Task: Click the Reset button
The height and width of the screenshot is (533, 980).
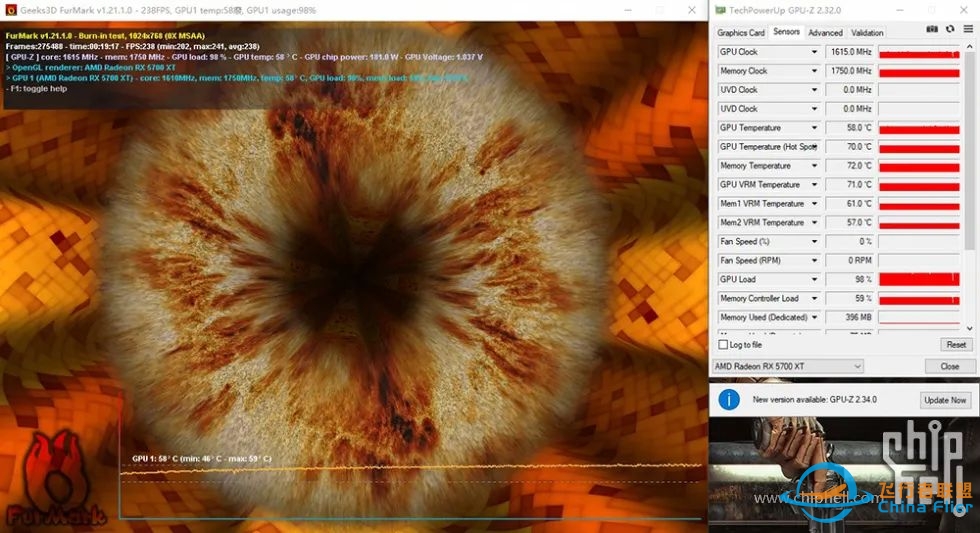Action: click(956, 345)
